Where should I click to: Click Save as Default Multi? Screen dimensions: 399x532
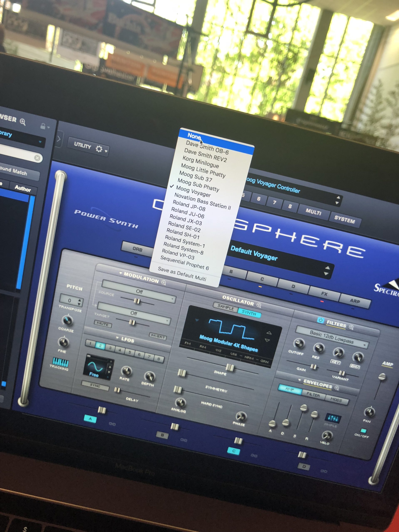pos(182,274)
